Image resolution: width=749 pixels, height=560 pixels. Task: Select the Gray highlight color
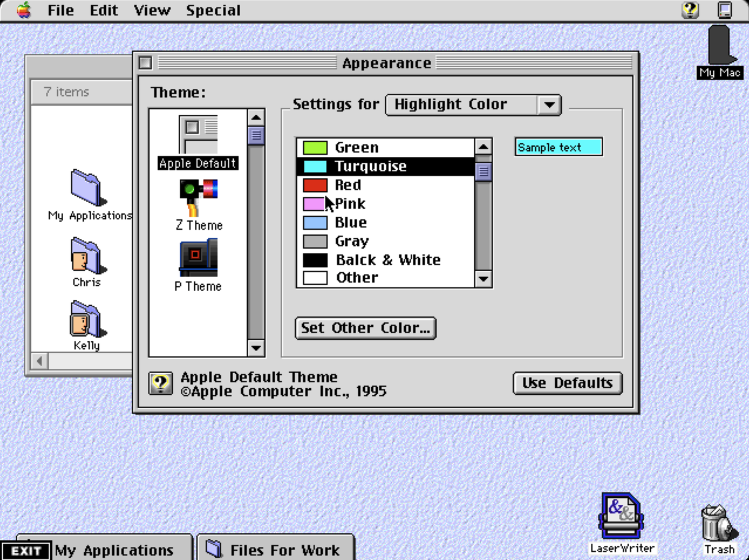pos(351,241)
